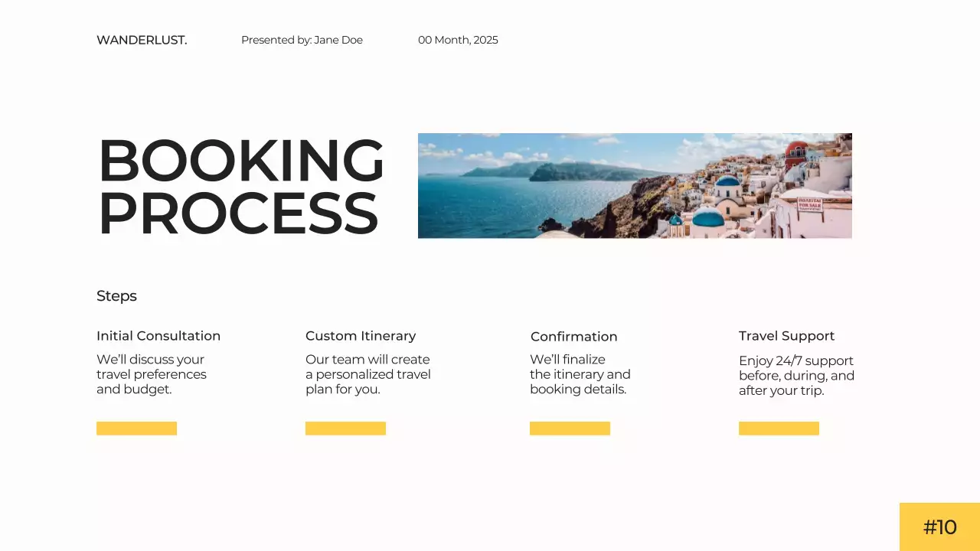Select the 00 Month, 2025 date text
980x551 pixels.
(x=458, y=40)
